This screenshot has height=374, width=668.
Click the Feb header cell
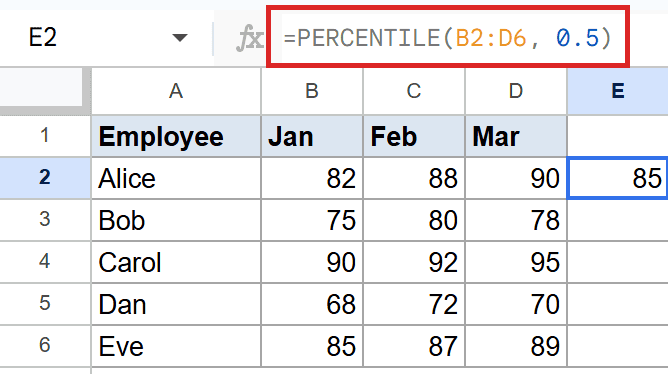(414, 136)
